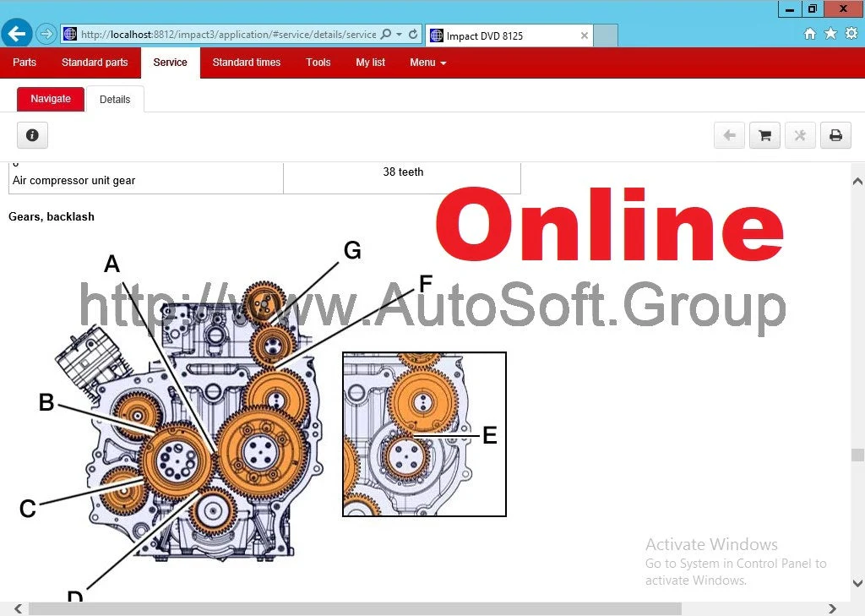Screen dimensions: 865x616
Task: Select the Details tab
Action: click(115, 100)
